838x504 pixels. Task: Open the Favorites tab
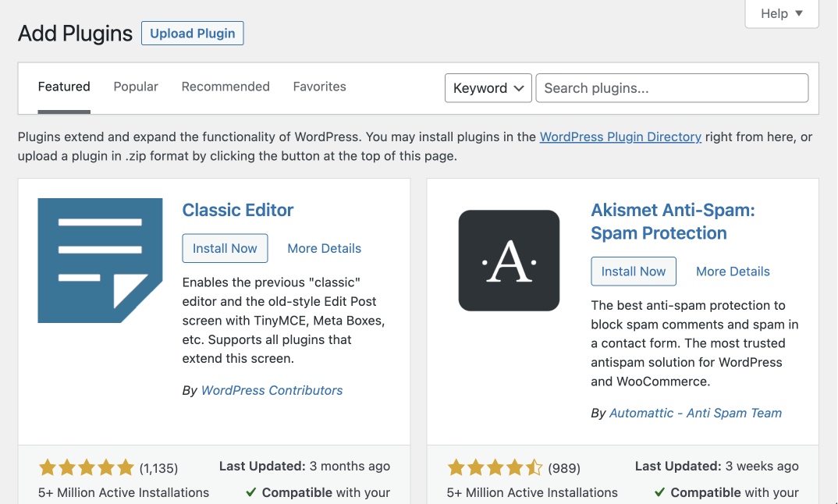click(x=320, y=87)
